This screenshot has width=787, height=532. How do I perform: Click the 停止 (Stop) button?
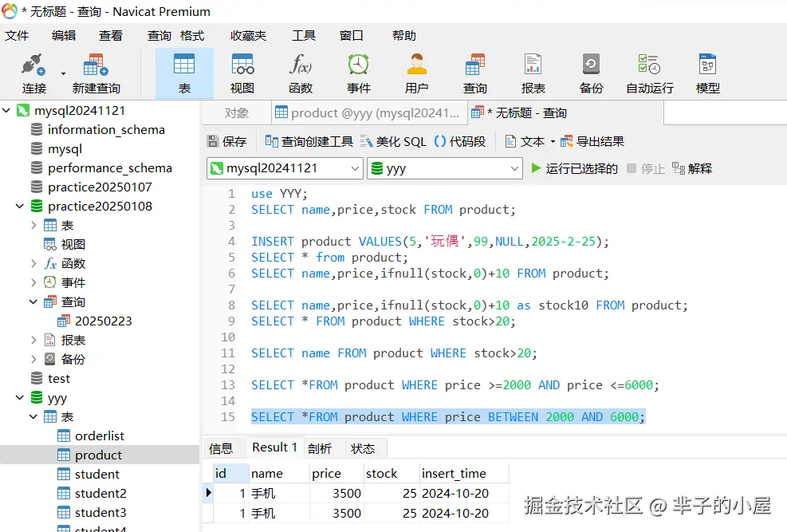click(x=646, y=168)
